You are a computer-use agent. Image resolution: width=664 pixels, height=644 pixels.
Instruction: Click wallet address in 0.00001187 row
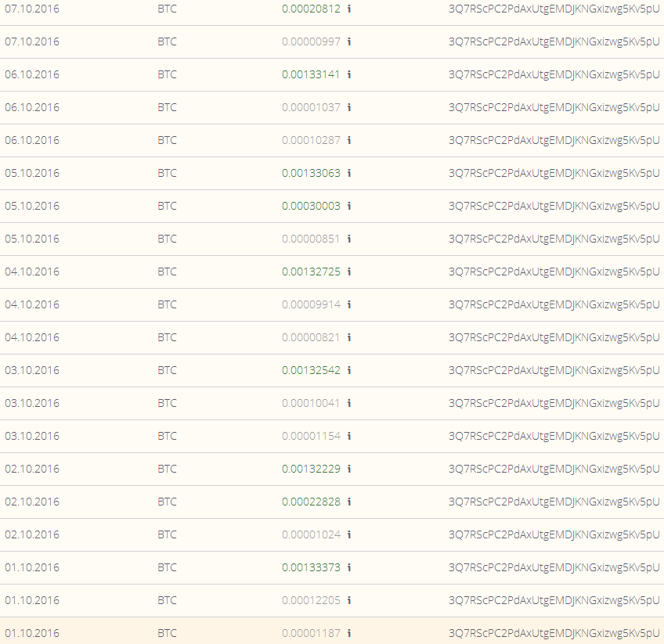[554, 633]
